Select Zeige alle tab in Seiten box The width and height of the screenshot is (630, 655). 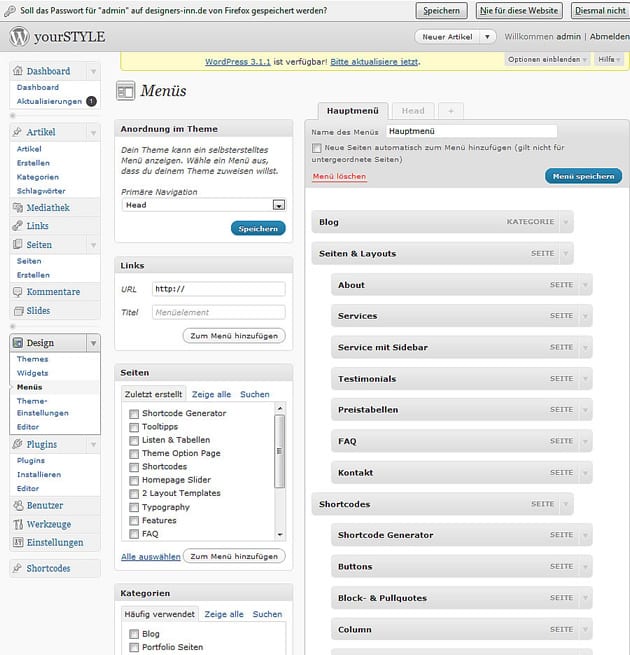click(x=211, y=394)
